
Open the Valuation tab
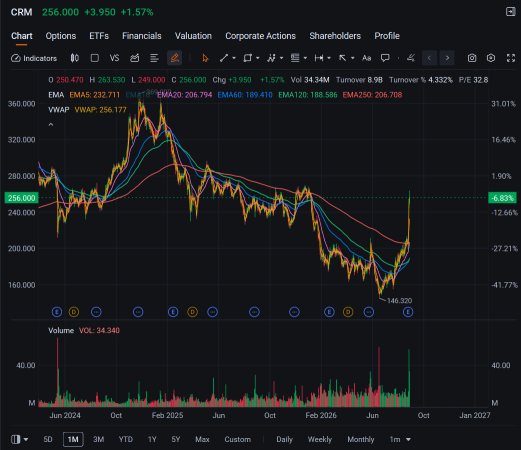[x=193, y=36]
